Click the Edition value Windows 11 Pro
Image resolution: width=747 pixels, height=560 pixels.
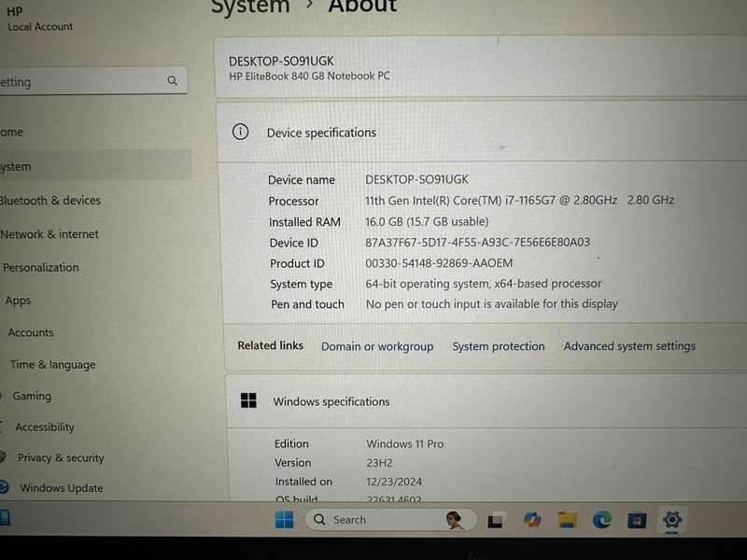(x=405, y=443)
